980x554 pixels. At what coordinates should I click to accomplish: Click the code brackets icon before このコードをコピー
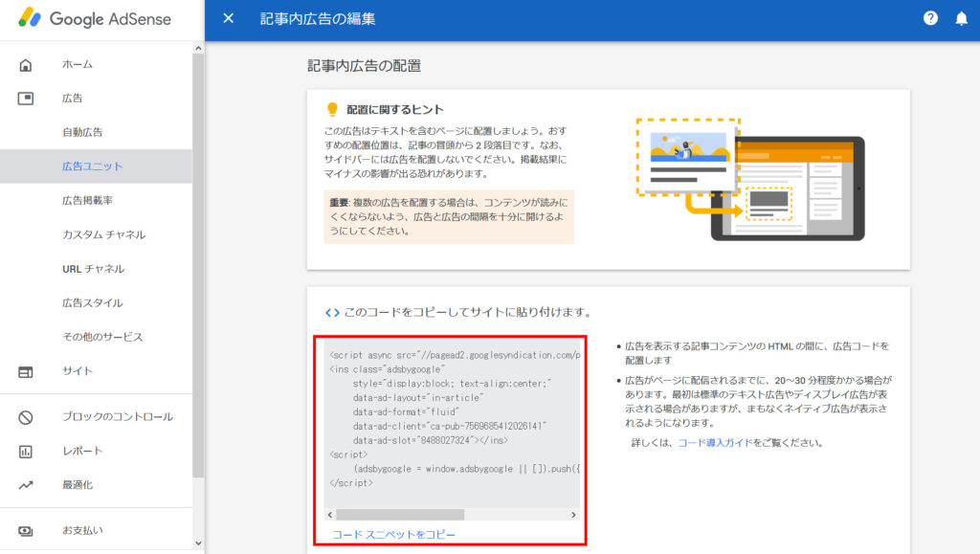[x=332, y=312]
